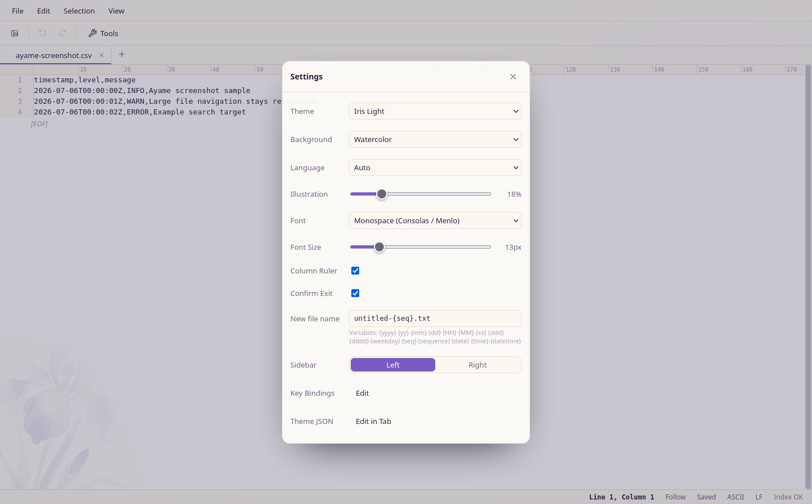812x504 pixels.
Task: Click the [EOF] marker in editor
Action: pos(39,124)
